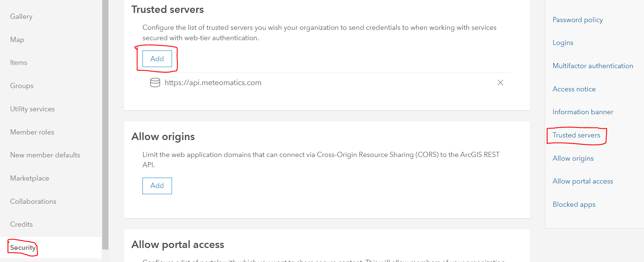This screenshot has width=644, height=262.
Task: Remove https://api.meteomatics.com using the X icon
Action: (500, 83)
